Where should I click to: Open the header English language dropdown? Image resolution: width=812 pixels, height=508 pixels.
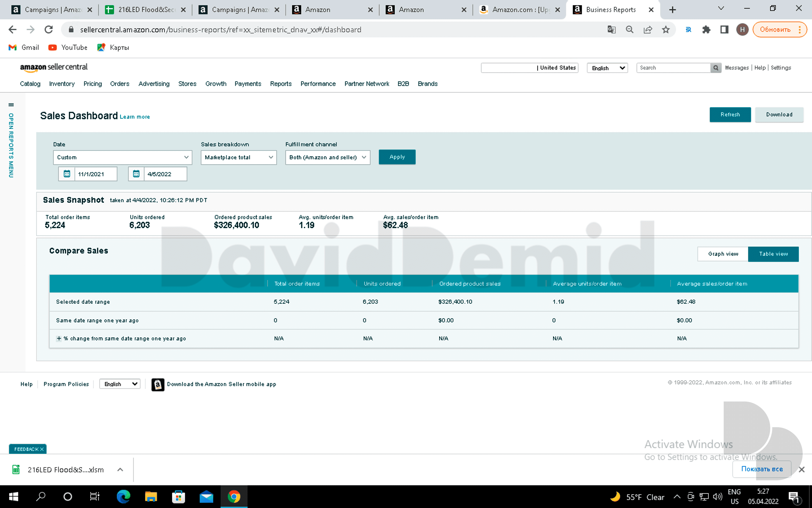coord(607,68)
